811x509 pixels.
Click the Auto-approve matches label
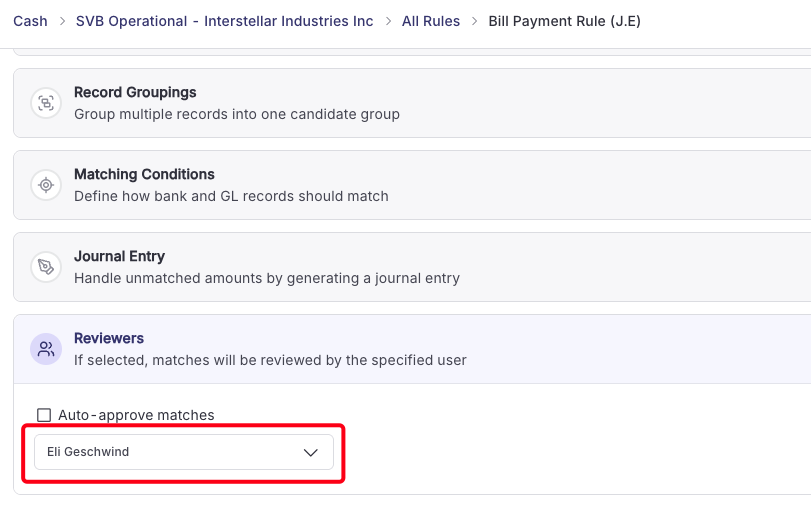[x=136, y=415]
